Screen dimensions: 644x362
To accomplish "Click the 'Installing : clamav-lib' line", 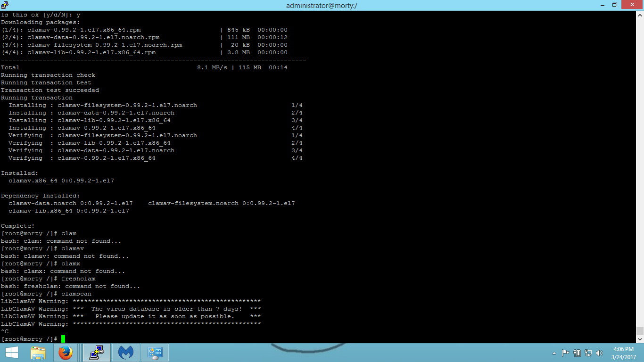I will click(x=156, y=120).
